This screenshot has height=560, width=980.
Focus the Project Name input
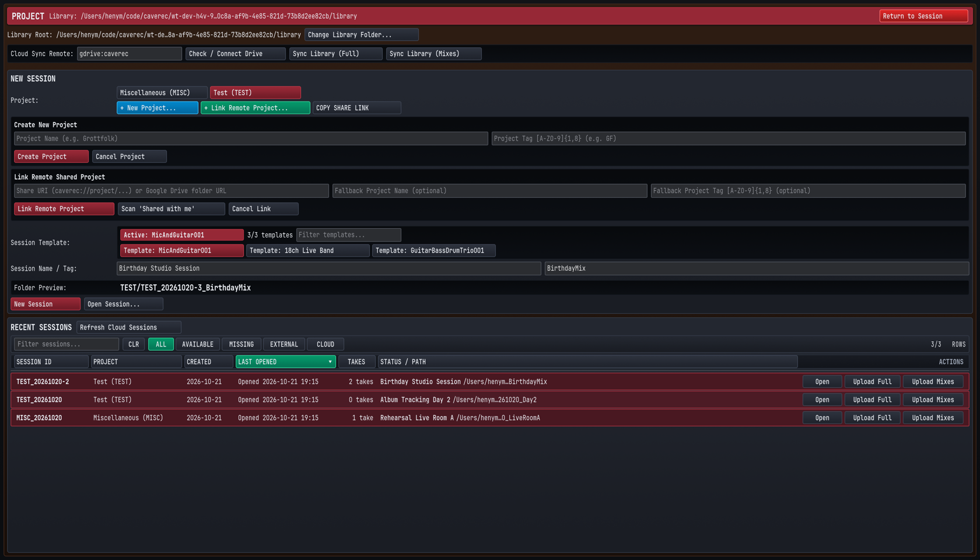tap(251, 139)
